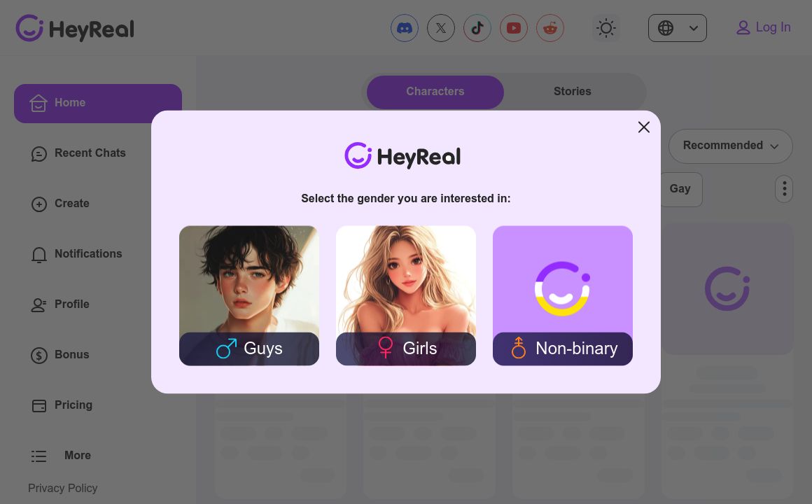The image size is (812, 504).
Task: Open the three-dot more tags menu
Action: tap(784, 189)
